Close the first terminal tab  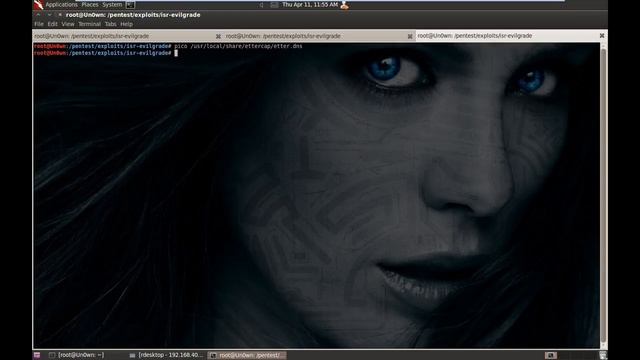point(218,36)
